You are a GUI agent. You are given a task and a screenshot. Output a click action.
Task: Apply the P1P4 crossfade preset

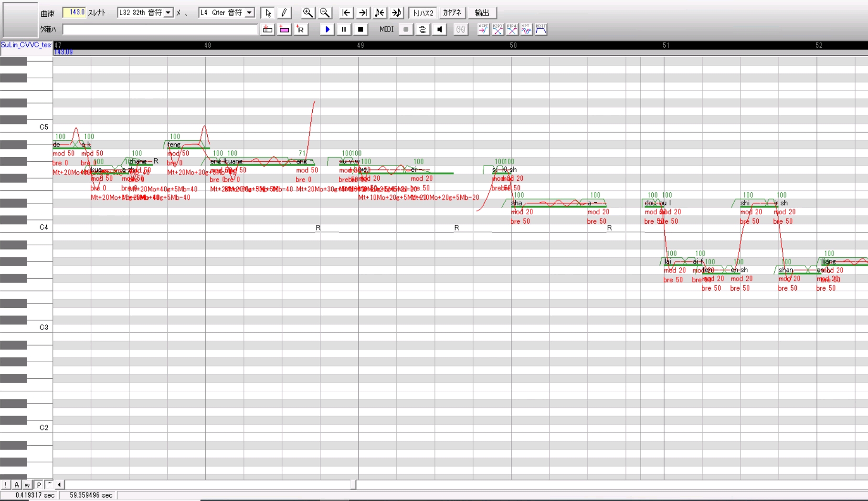click(x=512, y=30)
